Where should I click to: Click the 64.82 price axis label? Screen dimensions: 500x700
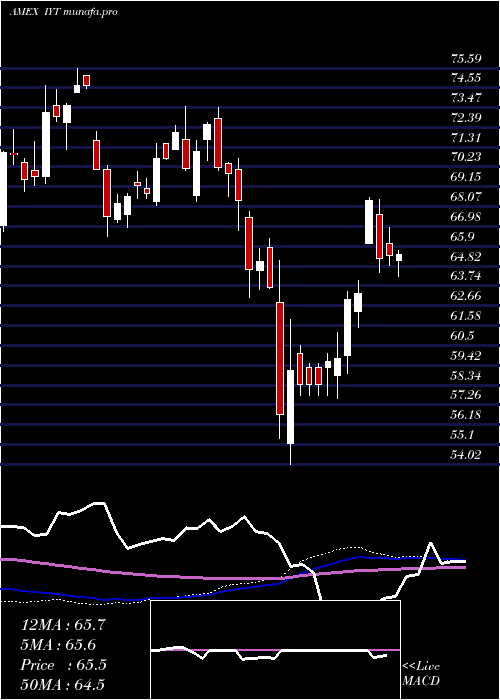(x=466, y=257)
